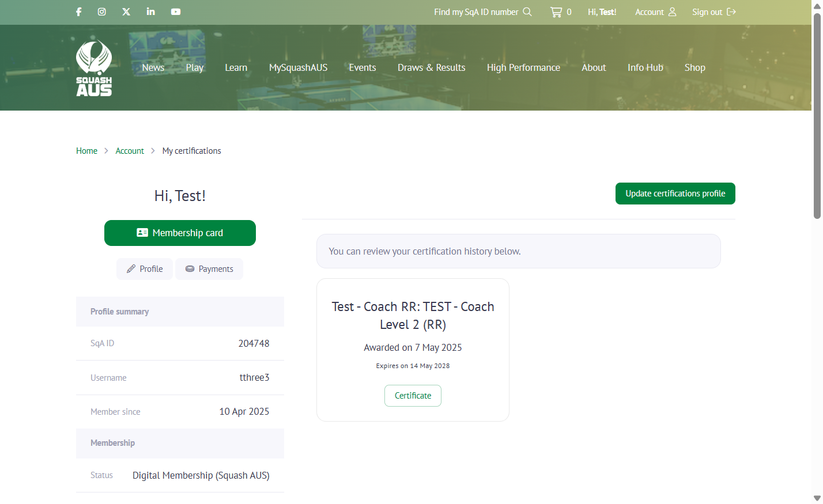Screen dimensions: 823x504
Task: Open the Facebook social icon
Action: pyautogui.click(x=79, y=12)
